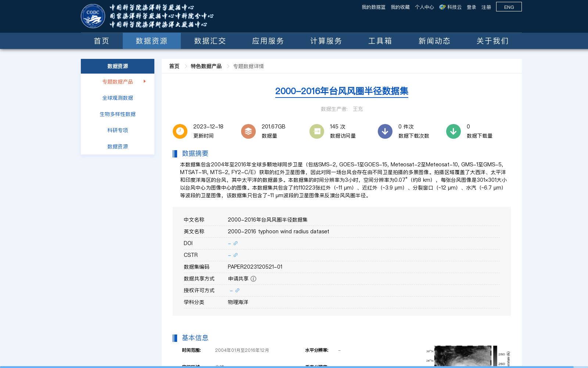Click the 基本信息 section heading
The image size is (588, 368).
pyautogui.click(x=195, y=338)
